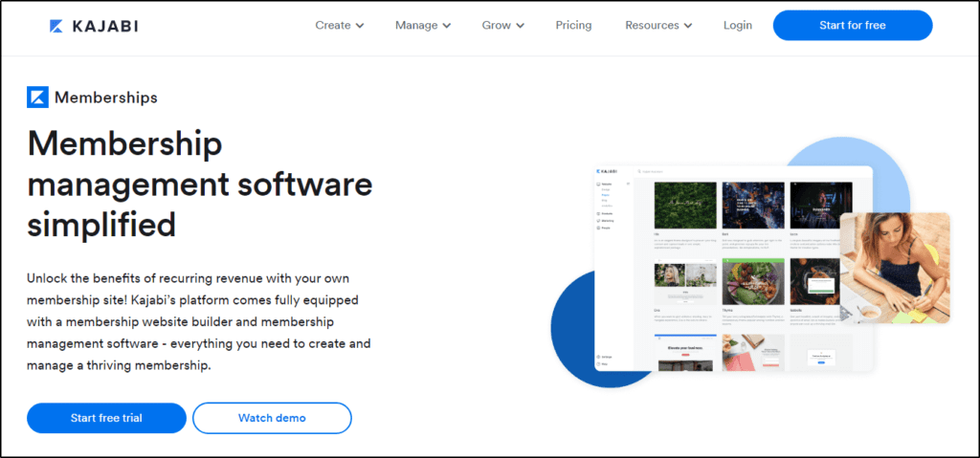Select the Products item in the preview sidebar
Screen dimensions: 980x458
point(605,213)
